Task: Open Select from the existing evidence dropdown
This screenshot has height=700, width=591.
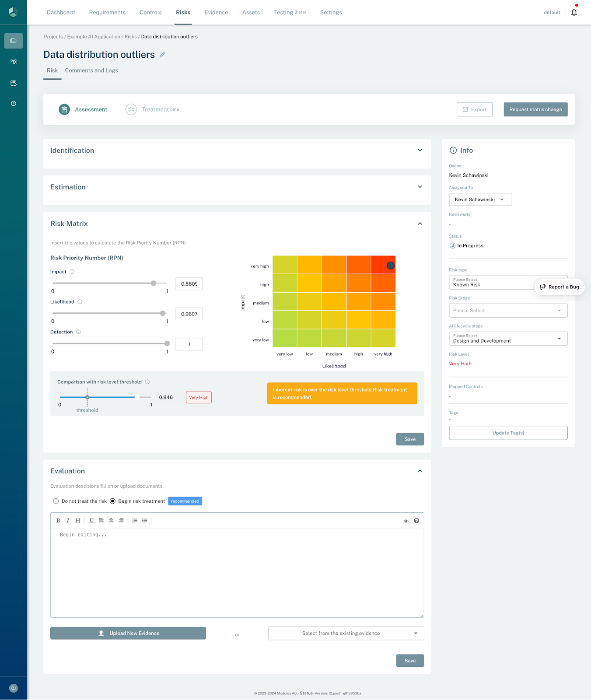Action: (x=346, y=633)
